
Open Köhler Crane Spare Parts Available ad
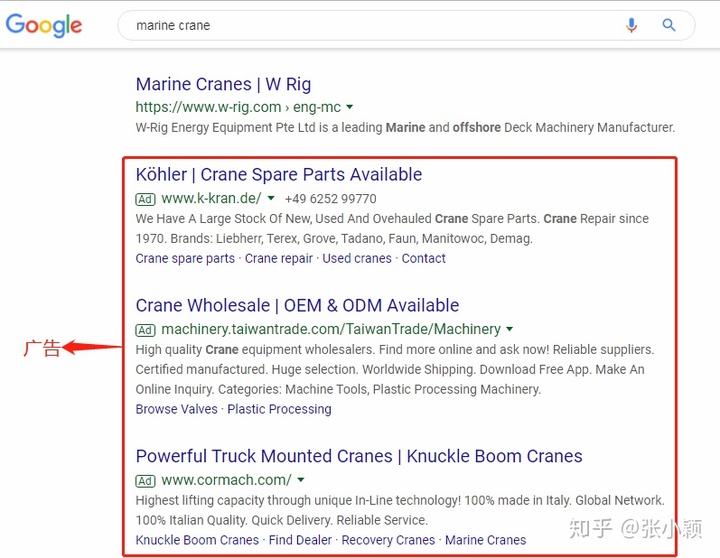279,175
